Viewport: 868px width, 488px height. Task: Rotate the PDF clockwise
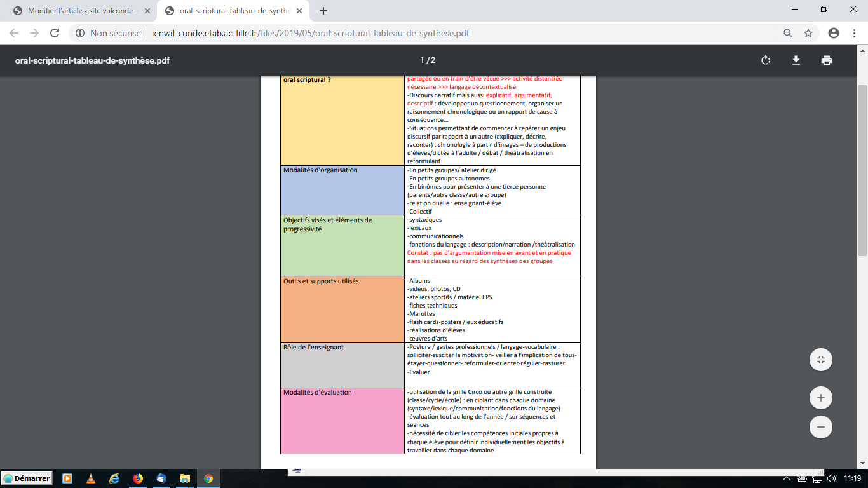click(766, 60)
